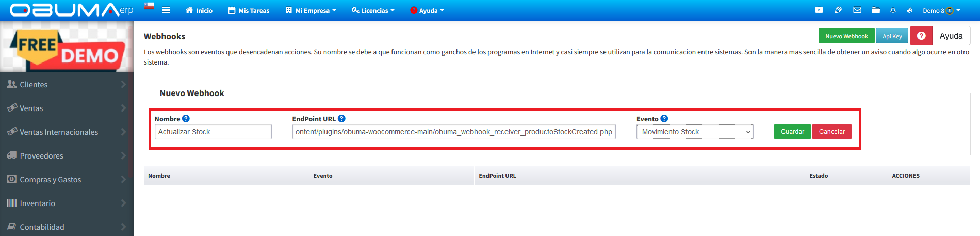Expand the Mi Empresa menu
This screenshot has height=236, width=980.
pyautogui.click(x=311, y=10)
